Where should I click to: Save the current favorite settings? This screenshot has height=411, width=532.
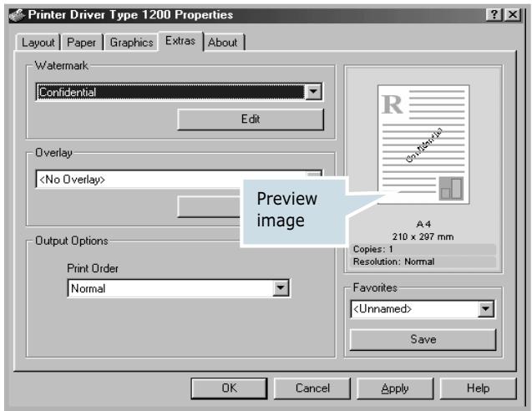[423, 339]
